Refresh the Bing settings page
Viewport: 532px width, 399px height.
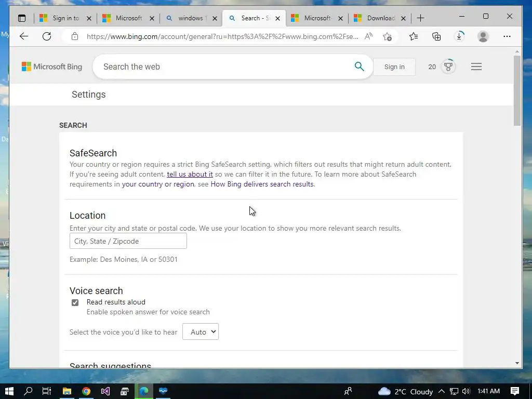pos(47,36)
